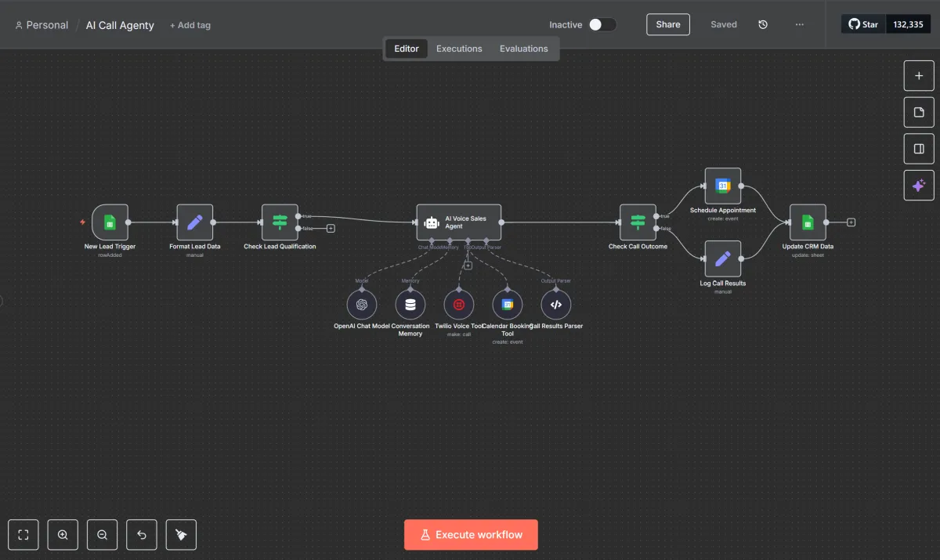940x560 pixels.
Task: Toggle the side panel icon
Action: point(919,149)
